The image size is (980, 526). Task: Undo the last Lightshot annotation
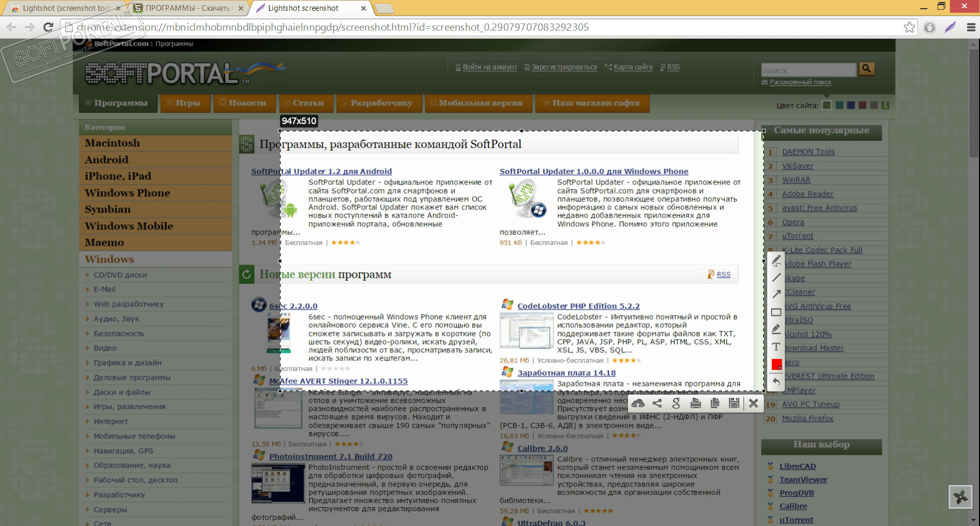pos(776,381)
